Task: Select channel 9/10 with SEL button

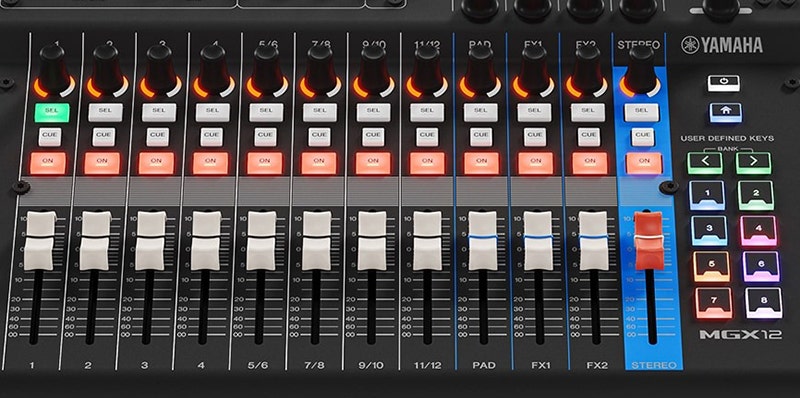Action: pos(373,112)
